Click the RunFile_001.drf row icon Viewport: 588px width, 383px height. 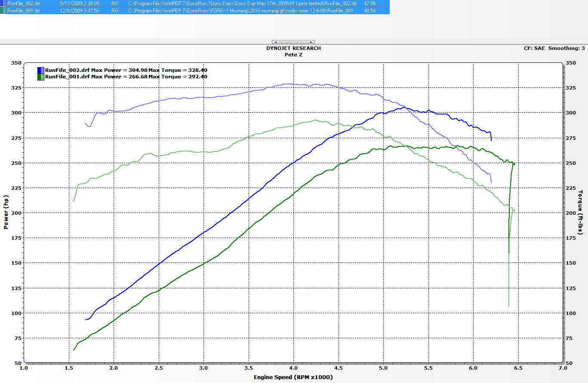(x=3, y=10)
